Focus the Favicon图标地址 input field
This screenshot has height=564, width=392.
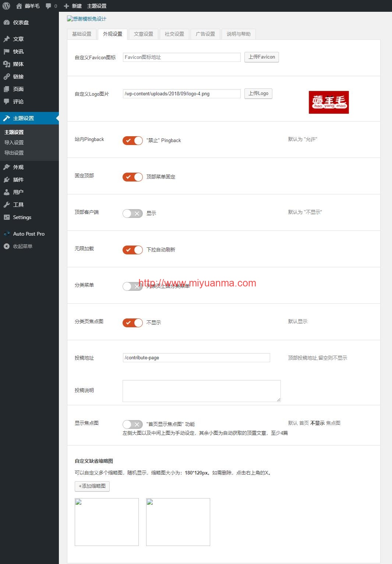[182, 57]
